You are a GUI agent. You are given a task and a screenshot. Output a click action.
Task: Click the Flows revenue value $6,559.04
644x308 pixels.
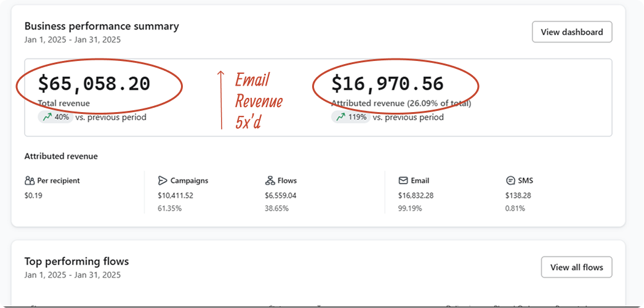[x=281, y=195]
